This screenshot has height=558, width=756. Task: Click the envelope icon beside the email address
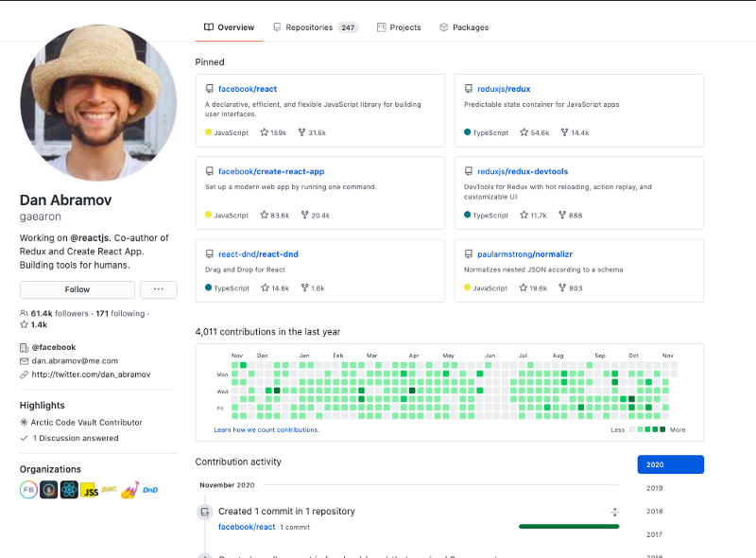pos(25,361)
